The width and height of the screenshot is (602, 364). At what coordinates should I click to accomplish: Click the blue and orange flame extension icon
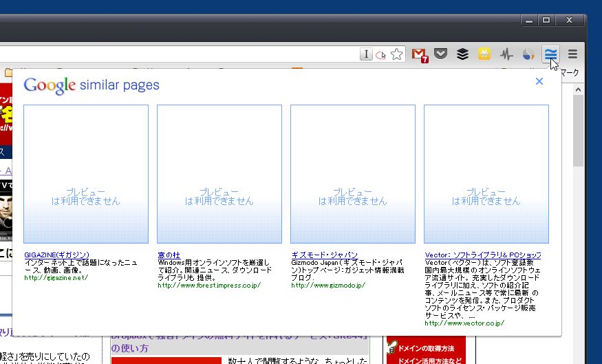528,54
